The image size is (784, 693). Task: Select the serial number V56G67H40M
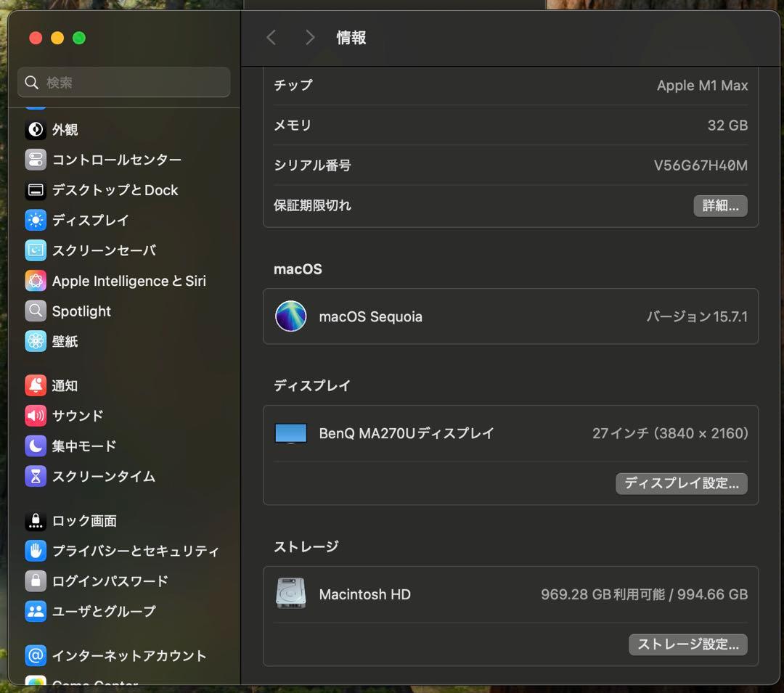(701, 165)
